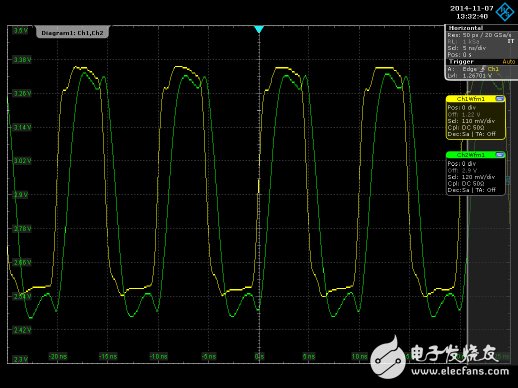Toggle the Auto trigger mode label
This screenshot has height=388, width=518.
pyautogui.click(x=508, y=62)
